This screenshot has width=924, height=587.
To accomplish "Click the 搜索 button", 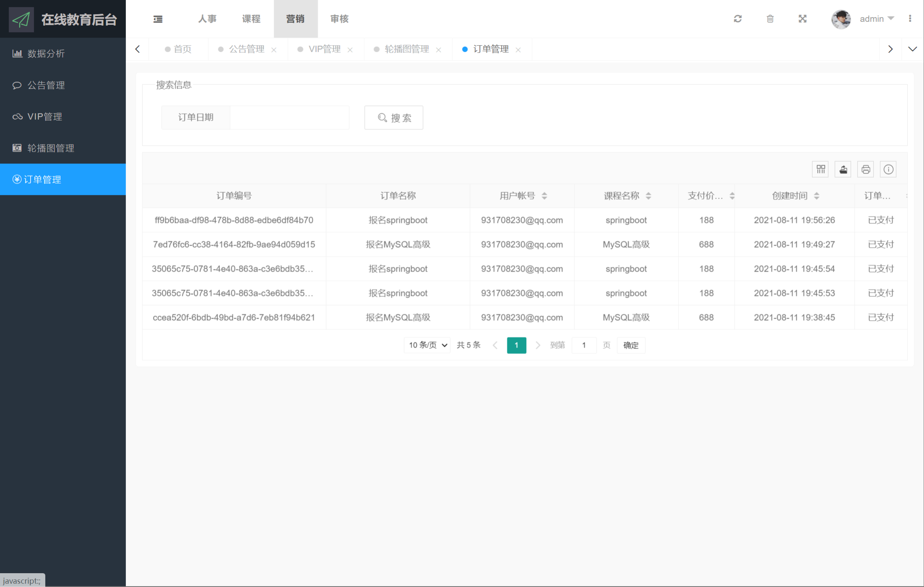I will 394,118.
